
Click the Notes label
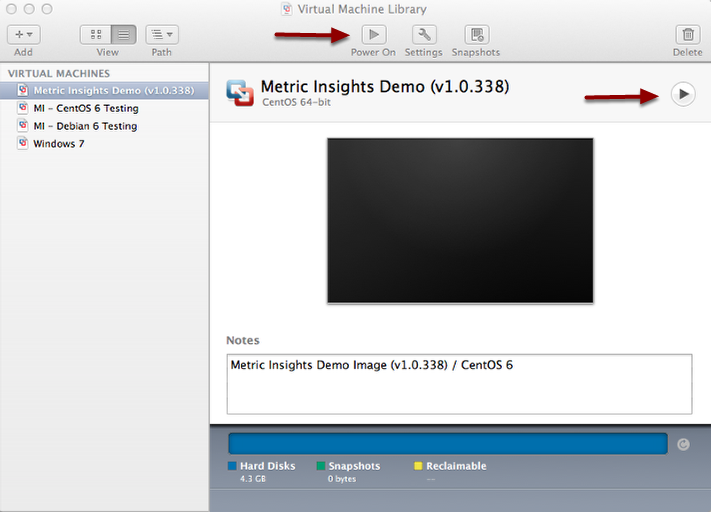[x=243, y=340]
